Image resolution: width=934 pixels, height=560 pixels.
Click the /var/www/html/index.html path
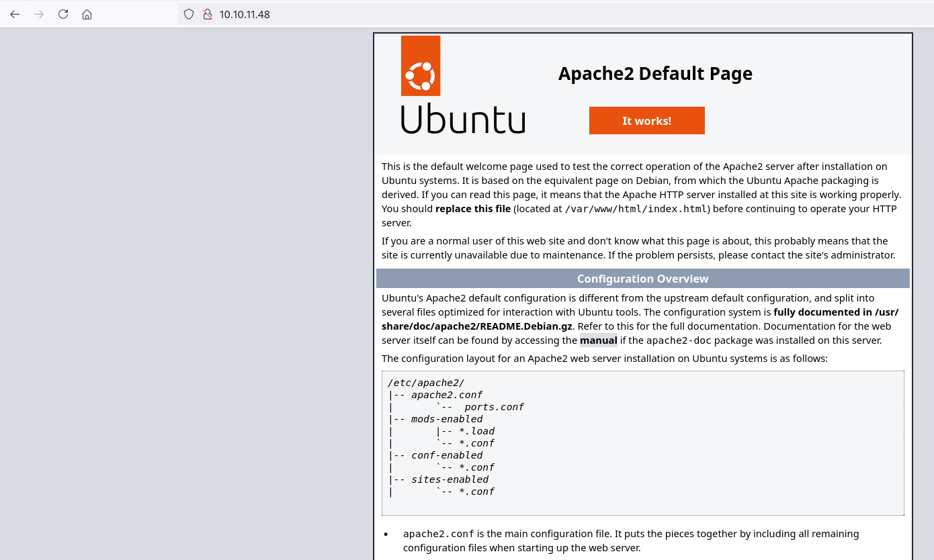point(635,209)
